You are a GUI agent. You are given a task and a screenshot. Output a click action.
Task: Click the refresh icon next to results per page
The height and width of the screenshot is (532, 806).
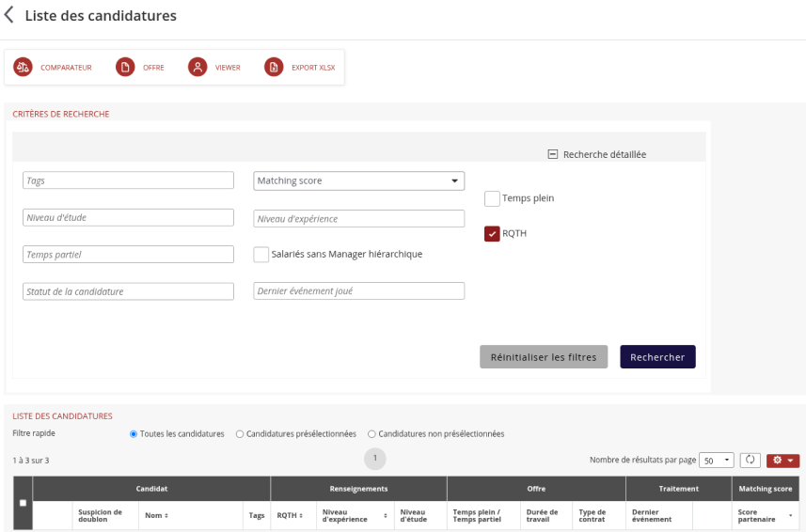tap(750, 461)
